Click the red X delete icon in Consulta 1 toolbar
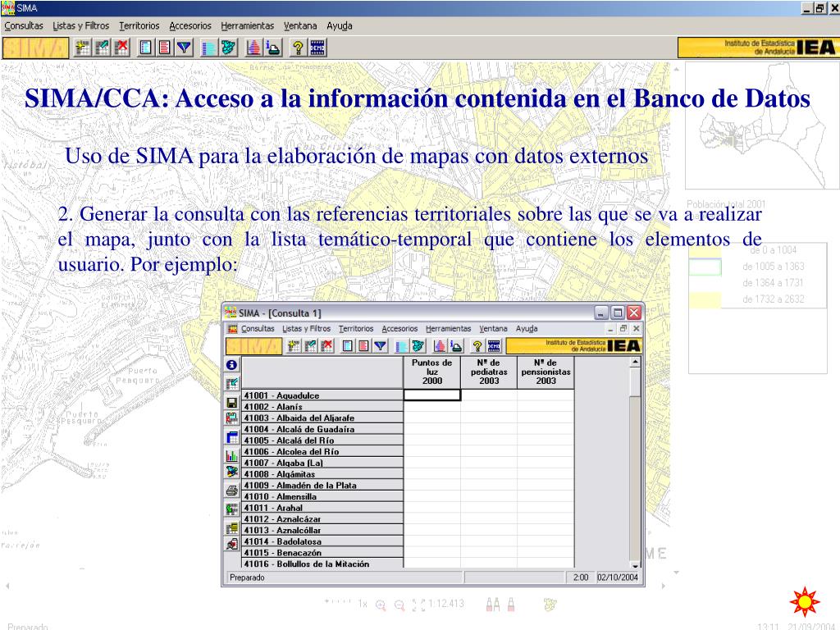840x630 pixels. pos(326,346)
